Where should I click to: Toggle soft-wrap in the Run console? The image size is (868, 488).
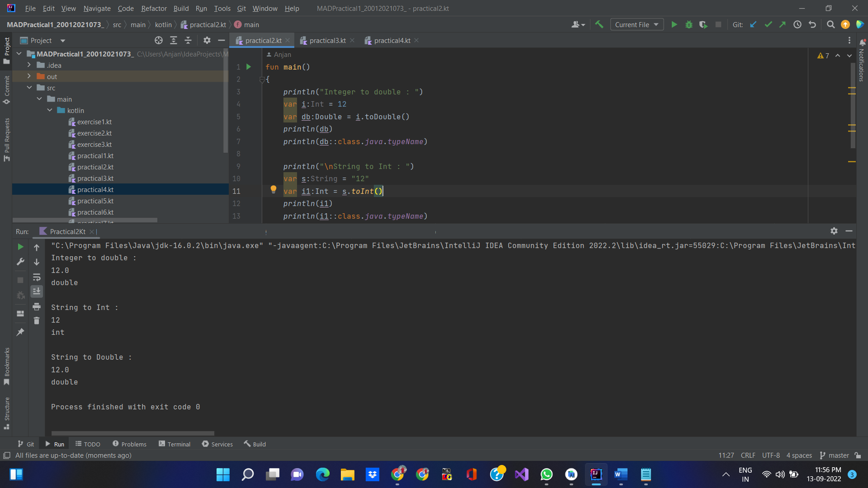37,277
